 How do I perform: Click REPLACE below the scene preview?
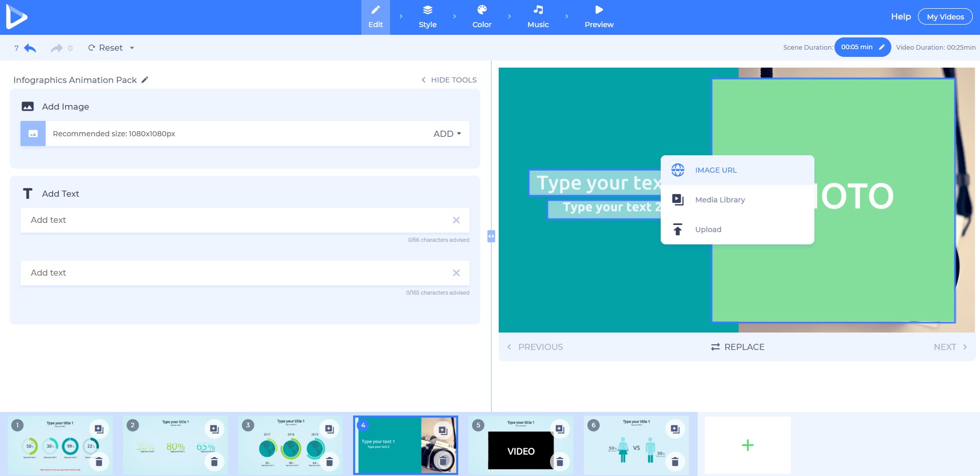[x=737, y=347]
